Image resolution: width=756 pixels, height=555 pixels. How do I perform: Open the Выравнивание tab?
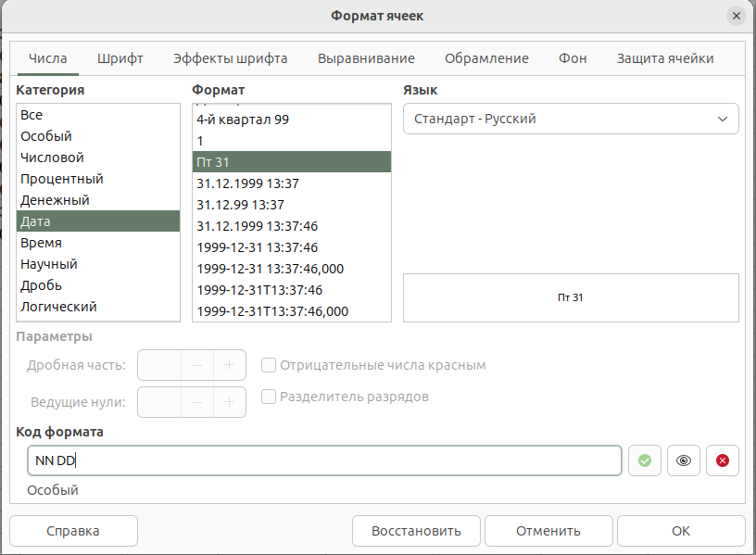point(365,57)
